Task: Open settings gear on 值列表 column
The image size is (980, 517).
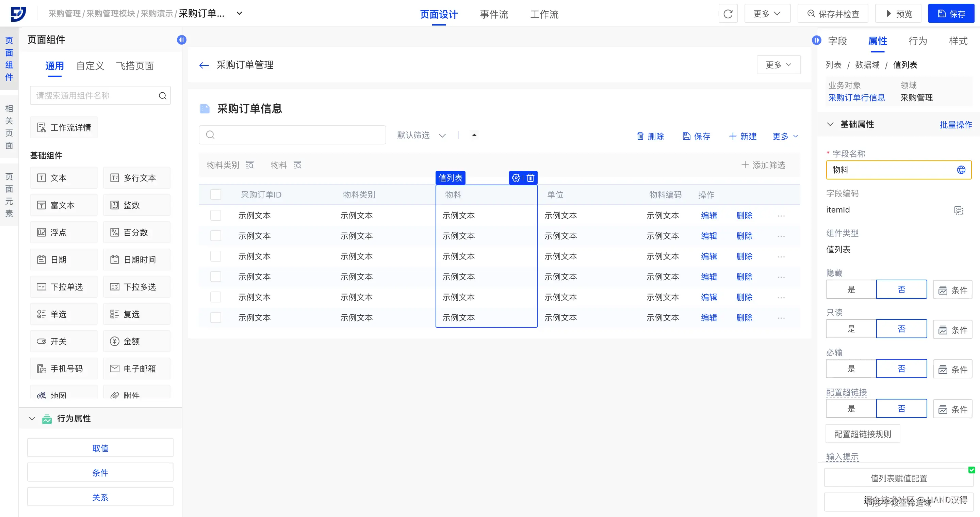Action: [516, 178]
